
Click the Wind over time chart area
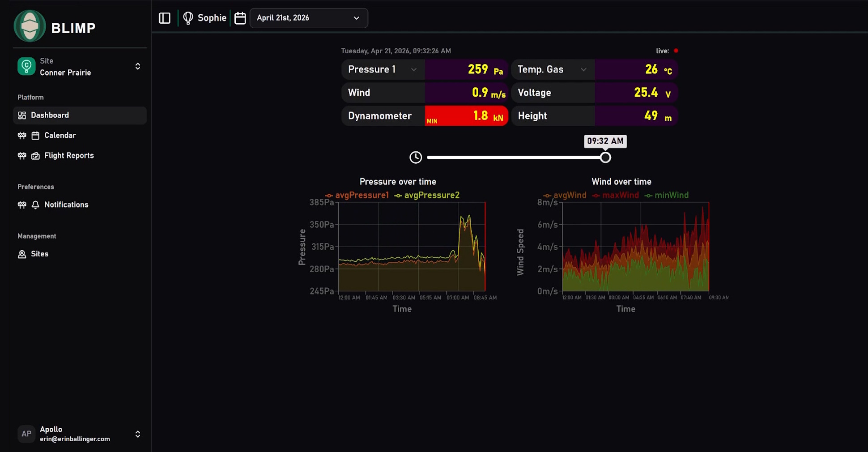(x=635, y=247)
